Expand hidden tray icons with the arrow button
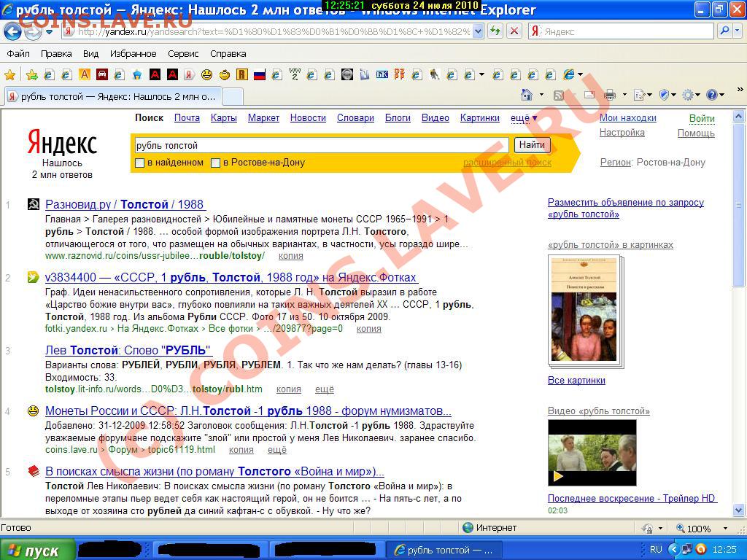747x560 pixels. click(673, 549)
